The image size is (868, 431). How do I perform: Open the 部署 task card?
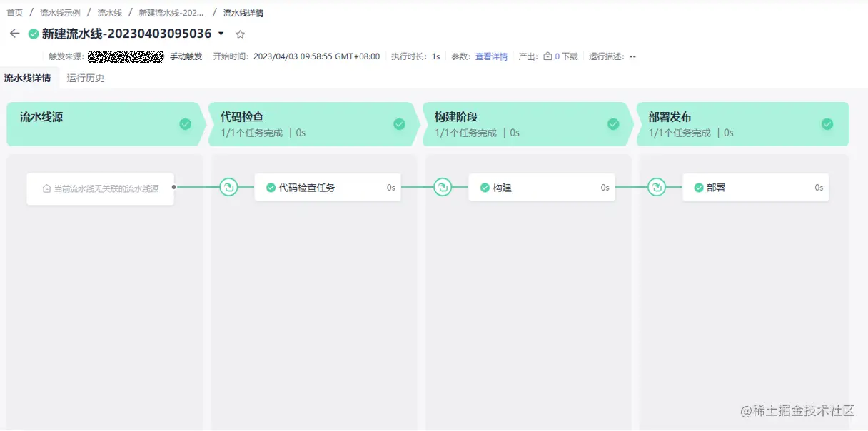click(x=756, y=187)
